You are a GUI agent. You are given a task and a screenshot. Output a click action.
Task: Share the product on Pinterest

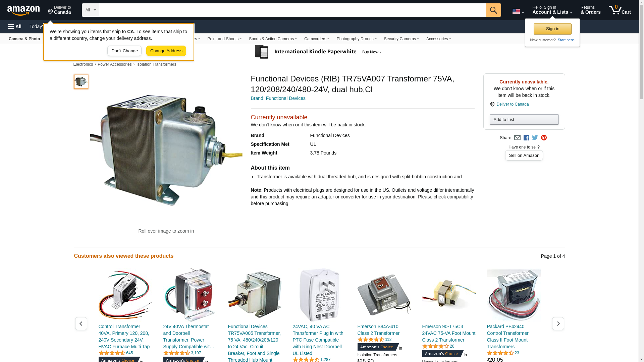coord(544,138)
